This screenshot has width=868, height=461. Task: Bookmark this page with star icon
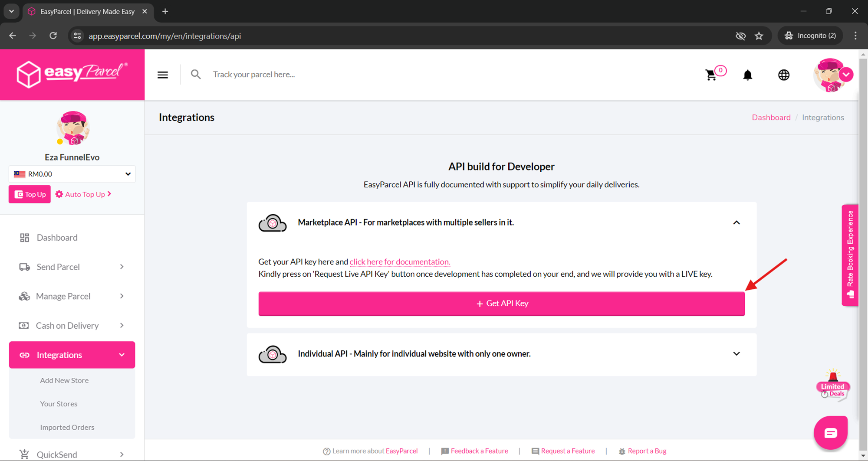tap(759, 36)
